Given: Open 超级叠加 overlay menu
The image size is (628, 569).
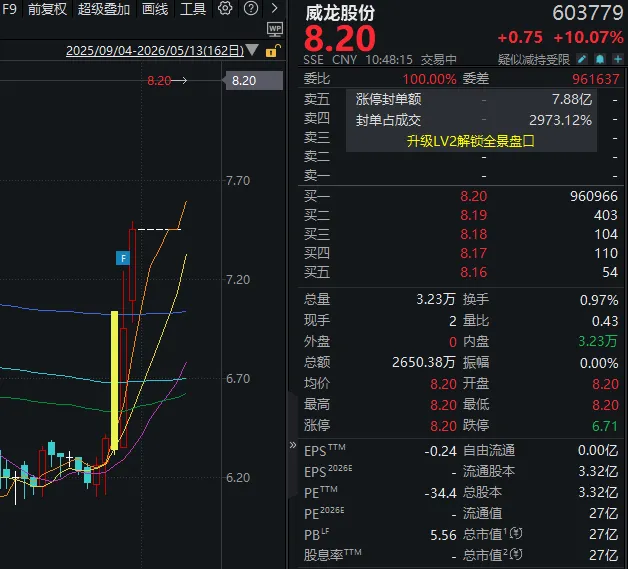Looking at the screenshot, I should (x=104, y=9).
